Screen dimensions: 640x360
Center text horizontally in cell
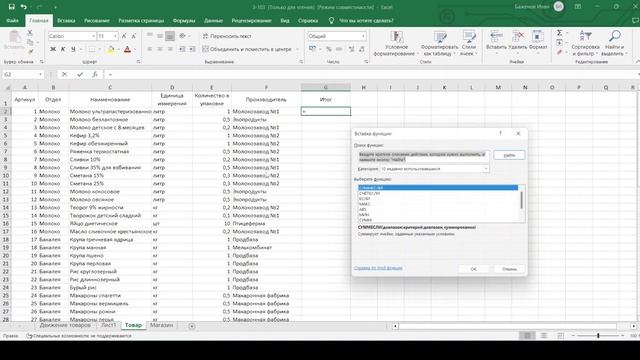pos(160,49)
